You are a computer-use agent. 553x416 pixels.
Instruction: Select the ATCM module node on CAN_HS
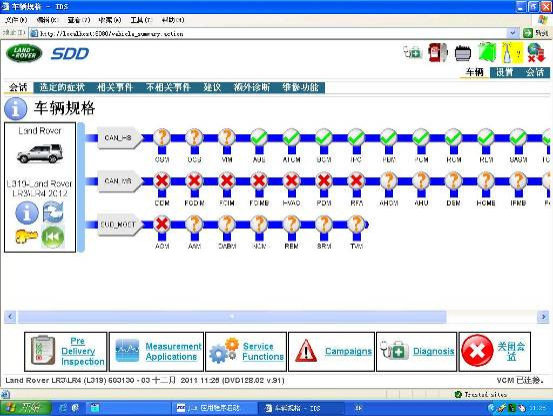point(291,137)
